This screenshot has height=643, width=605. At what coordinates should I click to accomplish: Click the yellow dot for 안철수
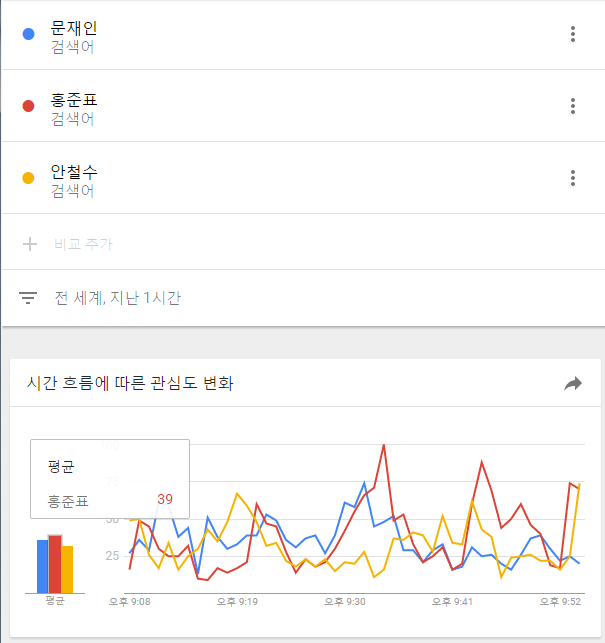(x=28, y=178)
